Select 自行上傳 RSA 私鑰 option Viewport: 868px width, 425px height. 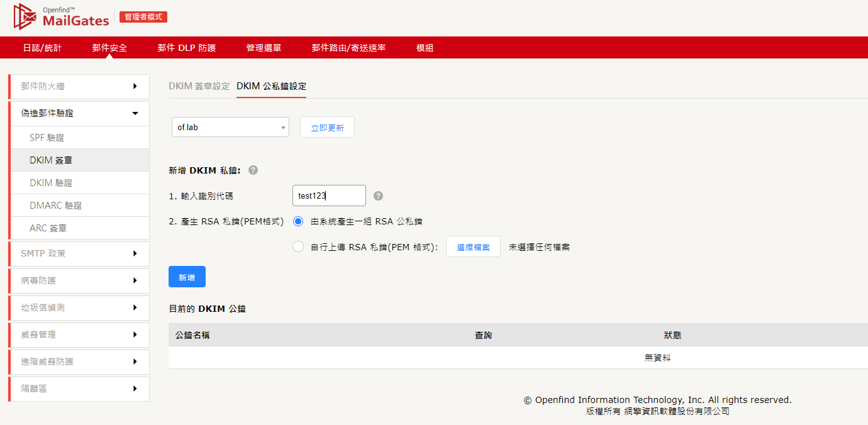tap(298, 246)
